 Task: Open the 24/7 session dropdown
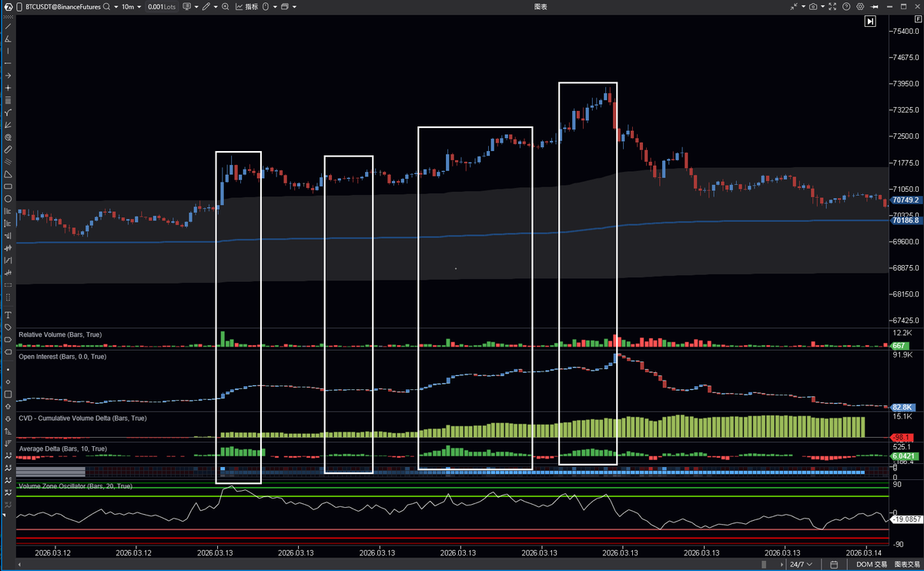click(800, 565)
